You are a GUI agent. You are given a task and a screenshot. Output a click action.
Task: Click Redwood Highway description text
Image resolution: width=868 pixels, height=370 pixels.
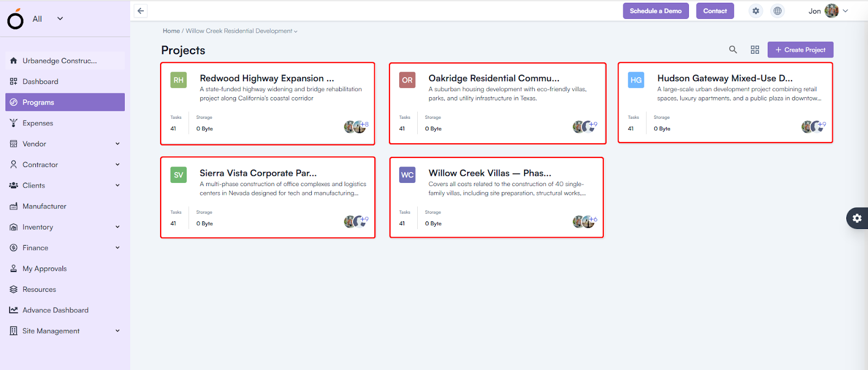tap(280, 94)
